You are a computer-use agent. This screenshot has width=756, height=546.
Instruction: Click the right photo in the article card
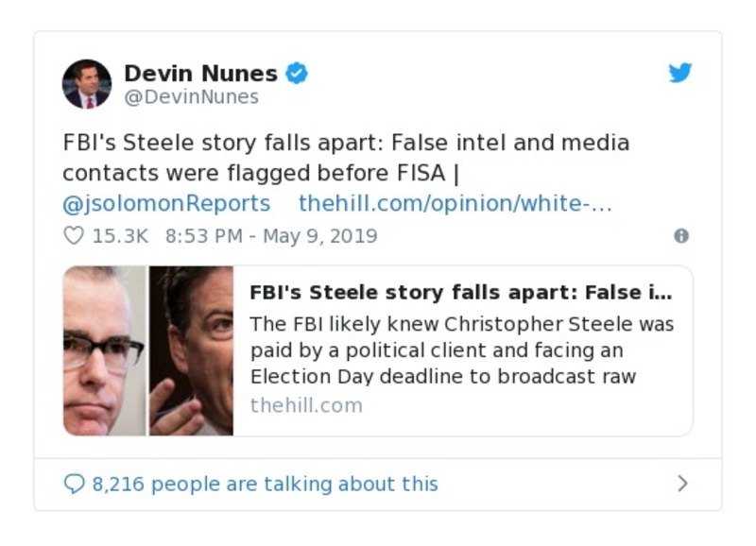(x=191, y=350)
